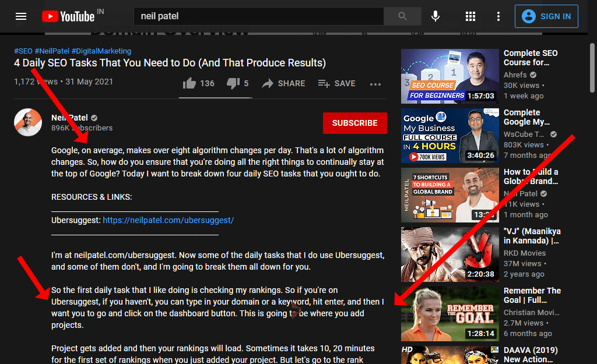Viewport: 597px width, 364px height.
Task: Open DAAVA (2019) video thumbnail
Action: pyautogui.click(x=449, y=355)
